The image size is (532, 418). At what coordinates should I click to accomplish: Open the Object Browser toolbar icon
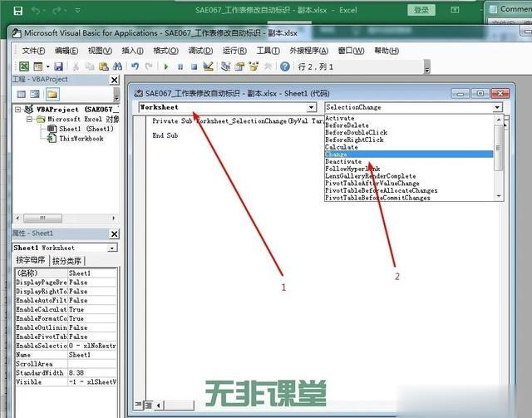click(x=254, y=66)
